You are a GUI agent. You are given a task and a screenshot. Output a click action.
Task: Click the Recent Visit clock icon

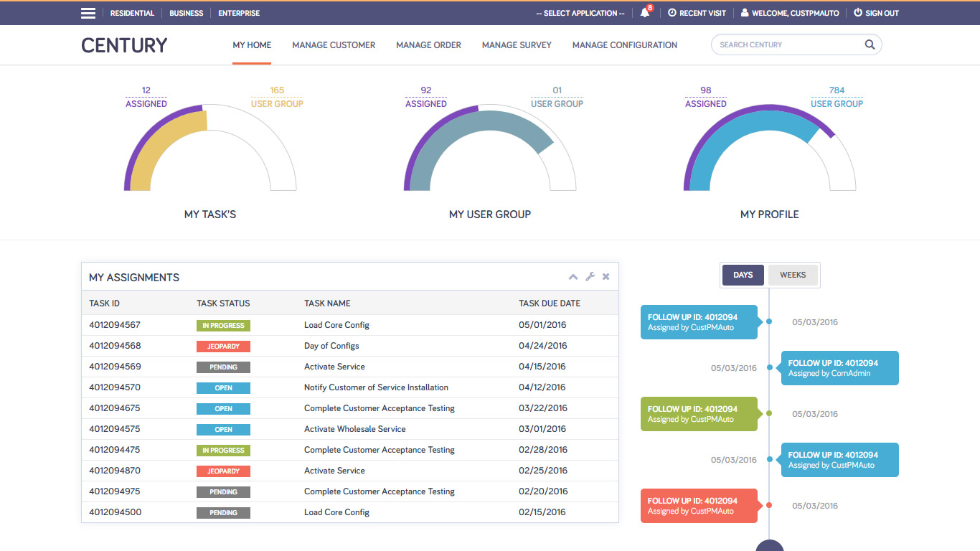tap(672, 13)
